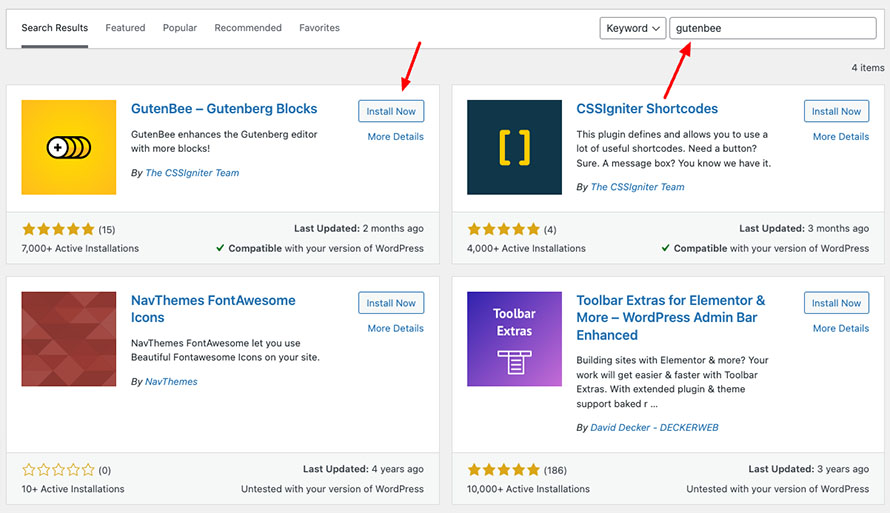Image resolution: width=890 pixels, height=513 pixels.
Task: Click the NavThemes FontAwesome red icon
Action: pyautogui.click(x=69, y=339)
